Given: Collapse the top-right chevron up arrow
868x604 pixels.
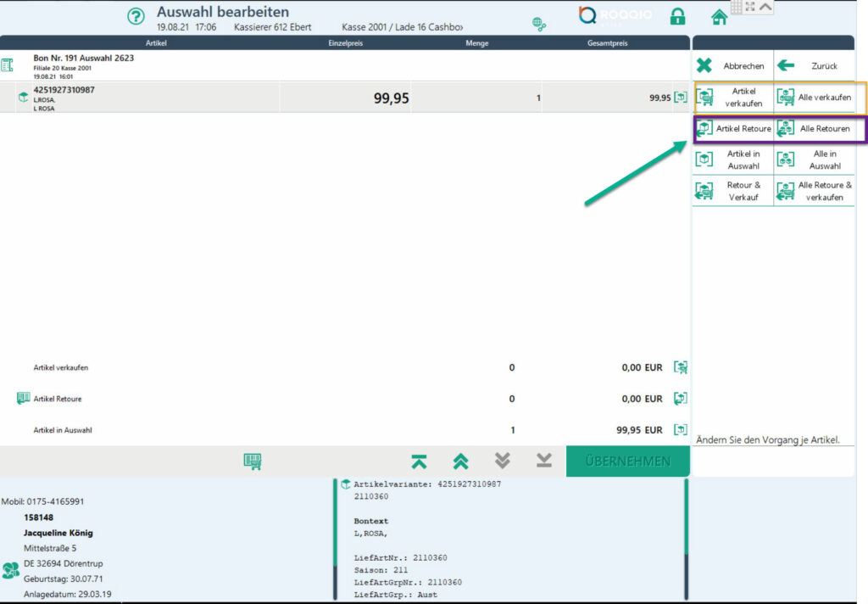Looking at the screenshot, I should (766, 7).
